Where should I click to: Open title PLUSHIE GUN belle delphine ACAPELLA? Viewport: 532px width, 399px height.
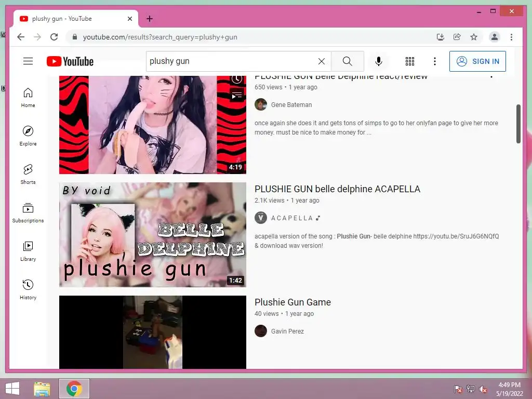337,189
